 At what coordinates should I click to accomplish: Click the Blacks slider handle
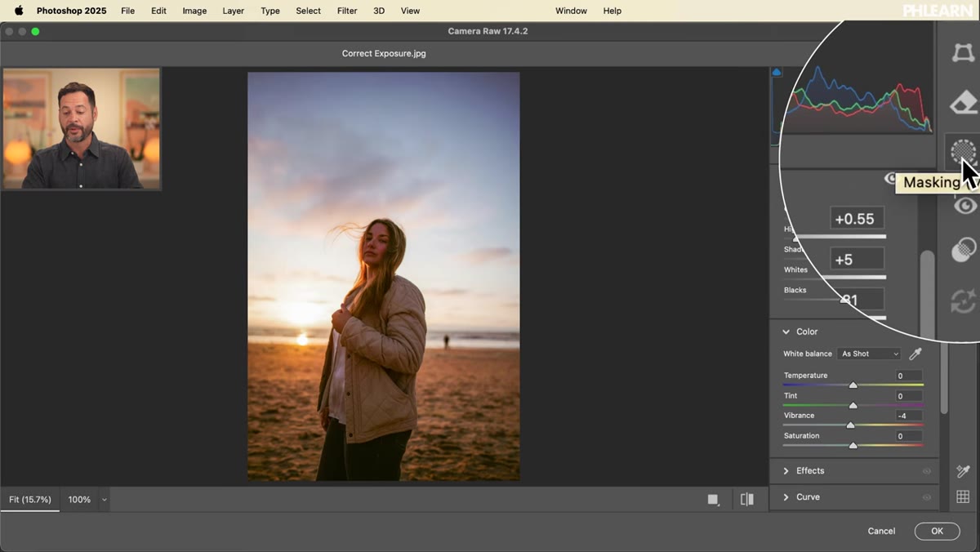coord(844,299)
